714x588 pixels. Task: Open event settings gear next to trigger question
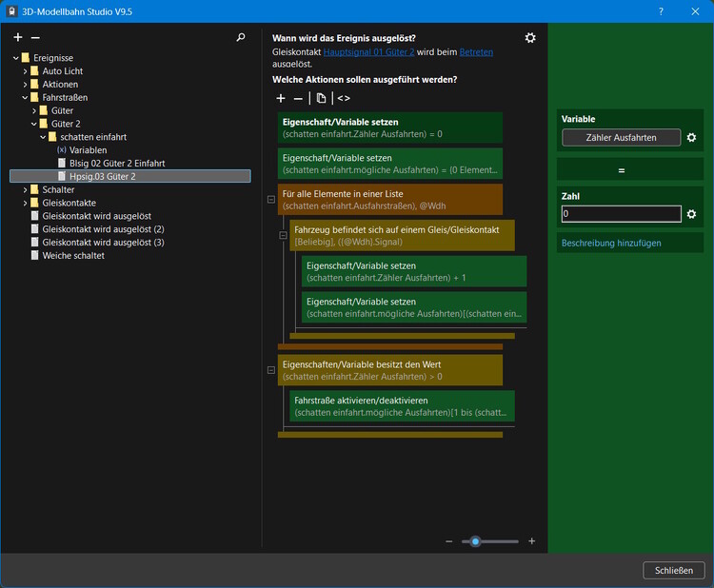530,37
